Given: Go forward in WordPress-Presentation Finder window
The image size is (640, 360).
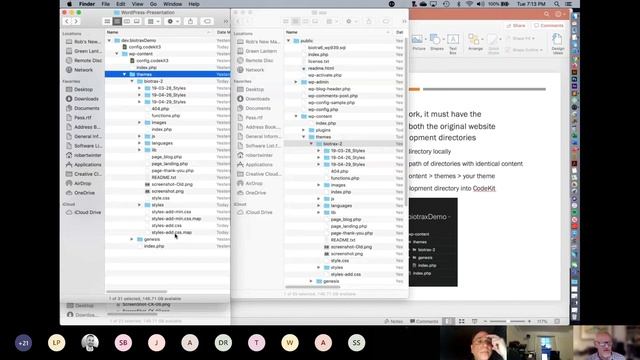Looking at the screenshot, I should 76,21.
